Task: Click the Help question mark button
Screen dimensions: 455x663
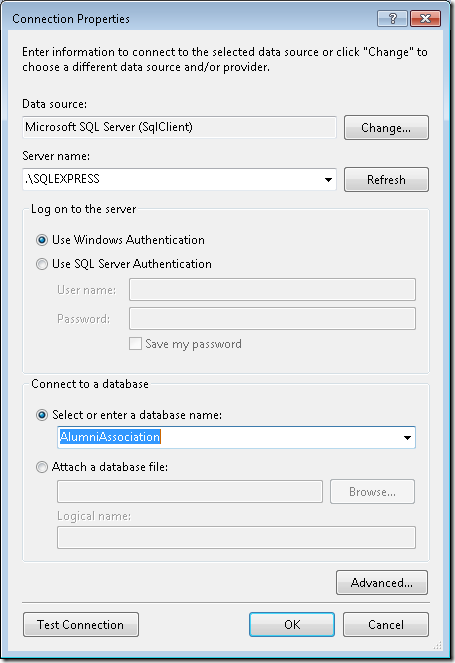Action: (392, 19)
